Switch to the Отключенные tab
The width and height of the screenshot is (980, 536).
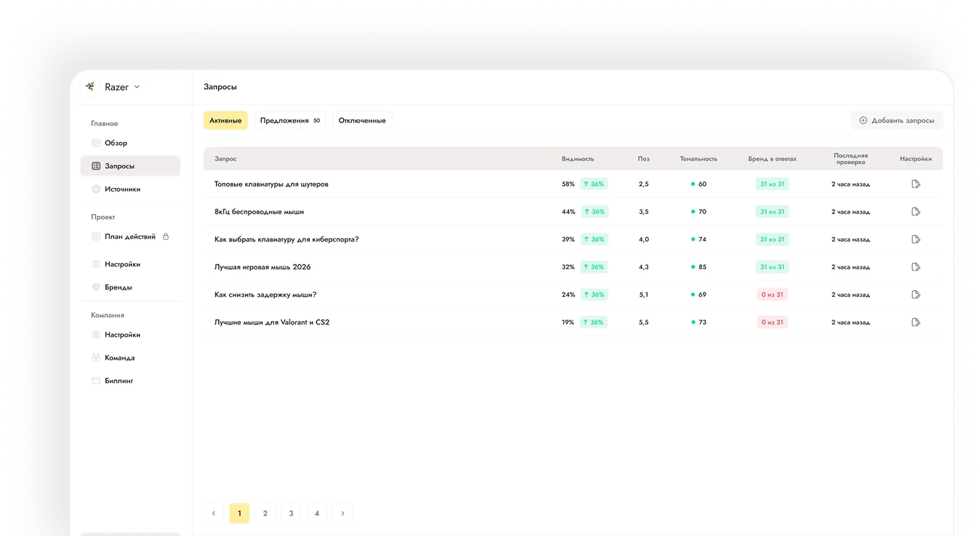point(362,121)
